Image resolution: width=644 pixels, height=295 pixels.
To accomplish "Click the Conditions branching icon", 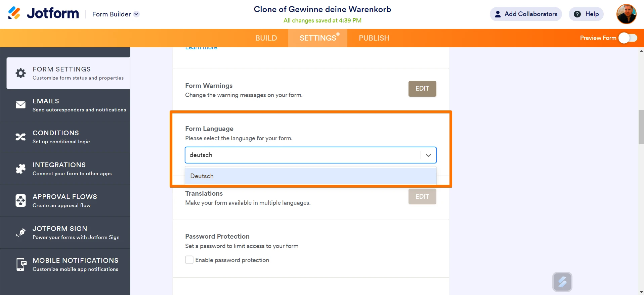I will (20, 137).
